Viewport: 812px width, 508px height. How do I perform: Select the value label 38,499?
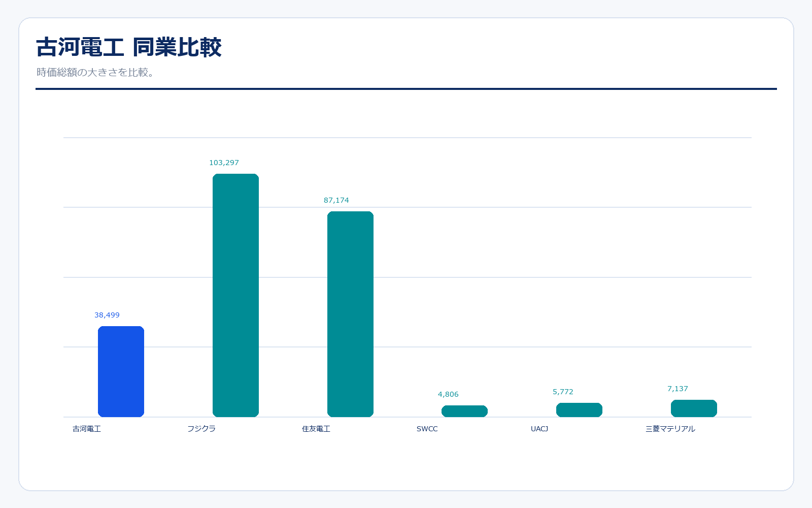[x=107, y=315]
